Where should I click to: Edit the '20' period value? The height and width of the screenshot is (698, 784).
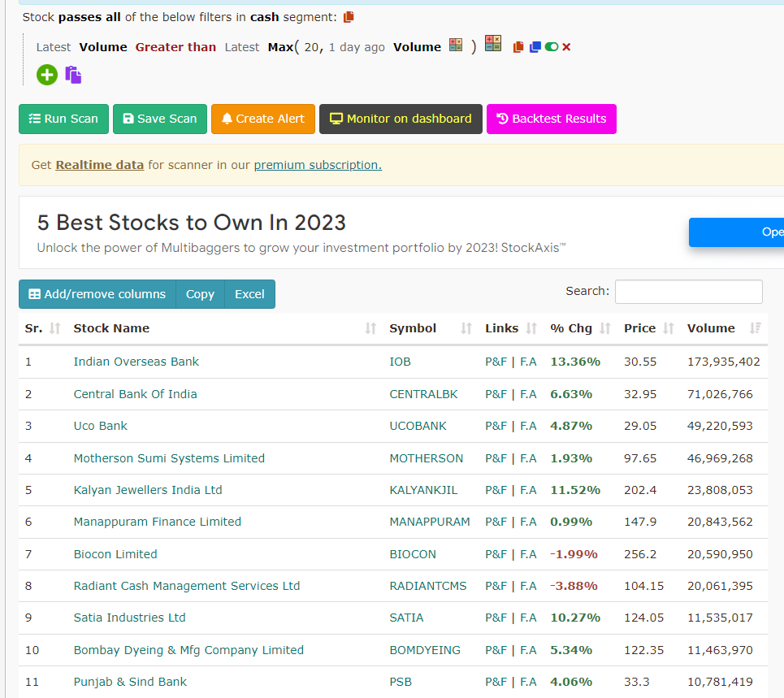pyautogui.click(x=311, y=47)
